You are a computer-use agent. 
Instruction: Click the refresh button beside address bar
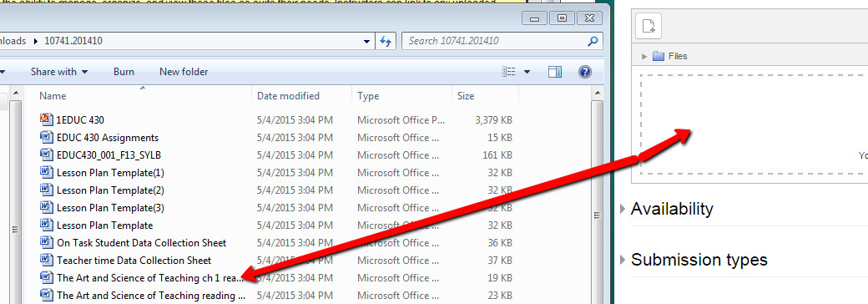386,41
